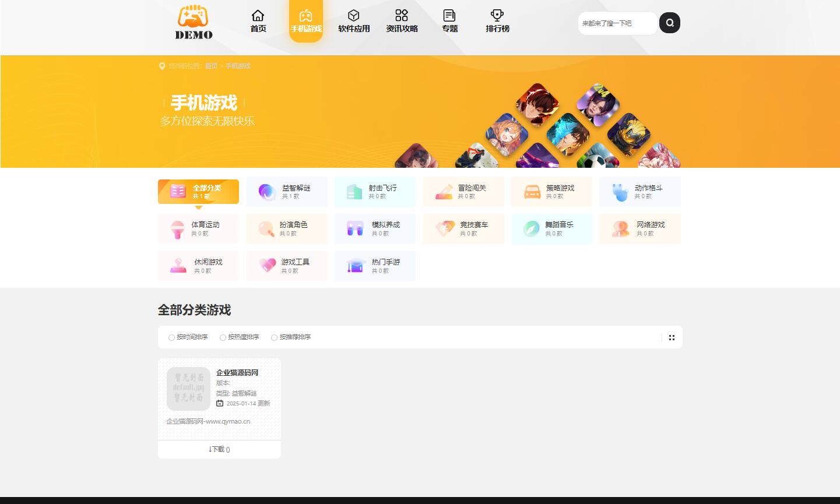Click the 体育运动 sports category icon

point(178,228)
